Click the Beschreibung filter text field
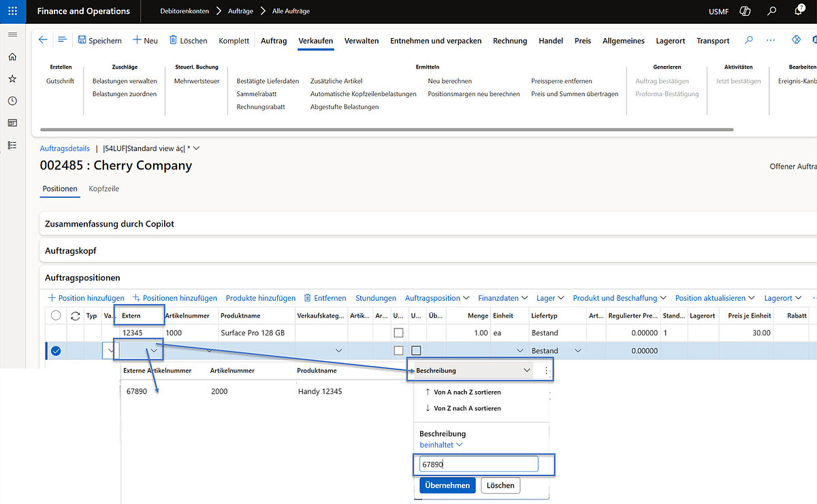This screenshot has height=504, width=817. (479, 465)
